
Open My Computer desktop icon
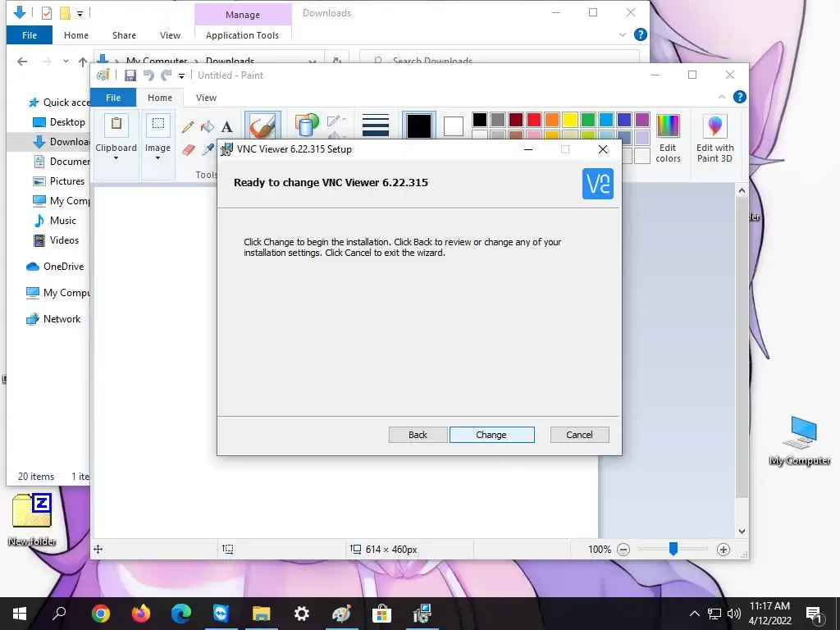pyautogui.click(x=800, y=441)
